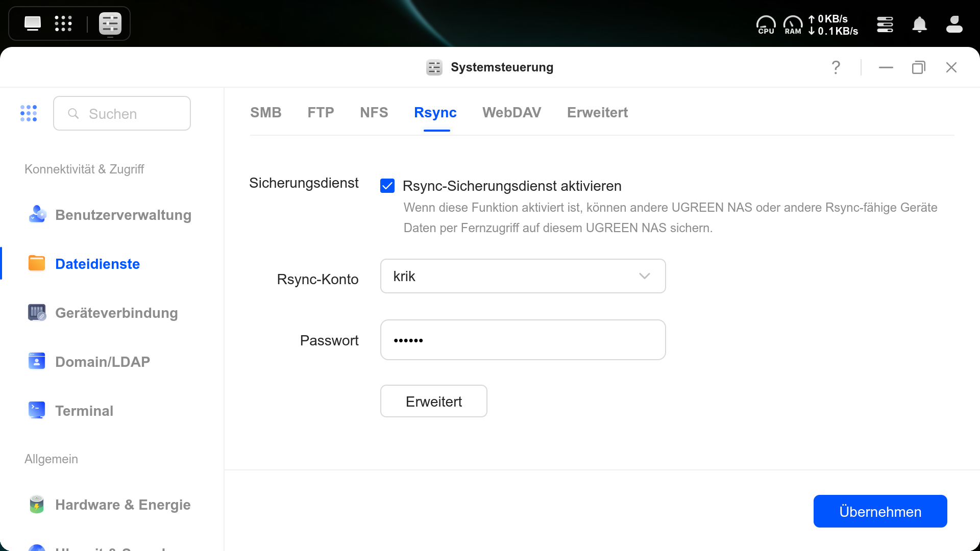Click the CPU usage gauge icon
This screenshot has width=980, height=551.
pyautogui.click(x=766, y=24)
